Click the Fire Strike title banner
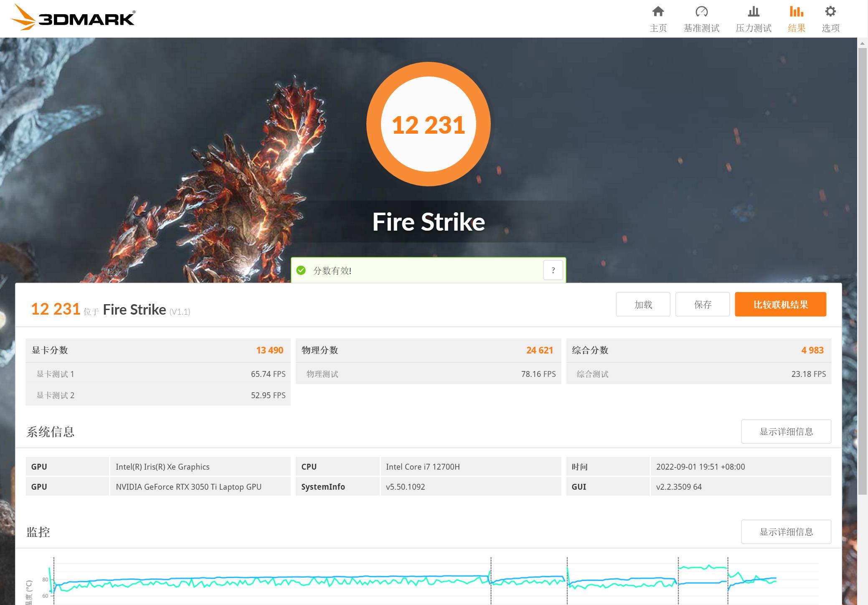The width and height of the screenshot is (868, 605). (429, 221)
